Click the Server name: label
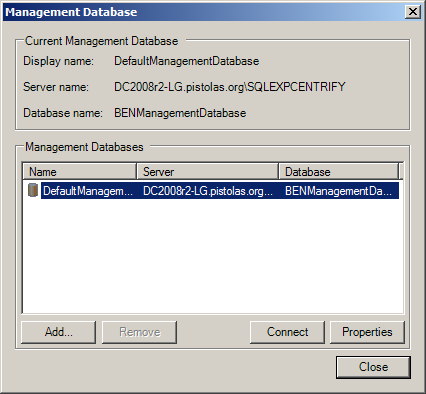The height and width of the screenshot is (394, 426). click(x=56, y=87)
